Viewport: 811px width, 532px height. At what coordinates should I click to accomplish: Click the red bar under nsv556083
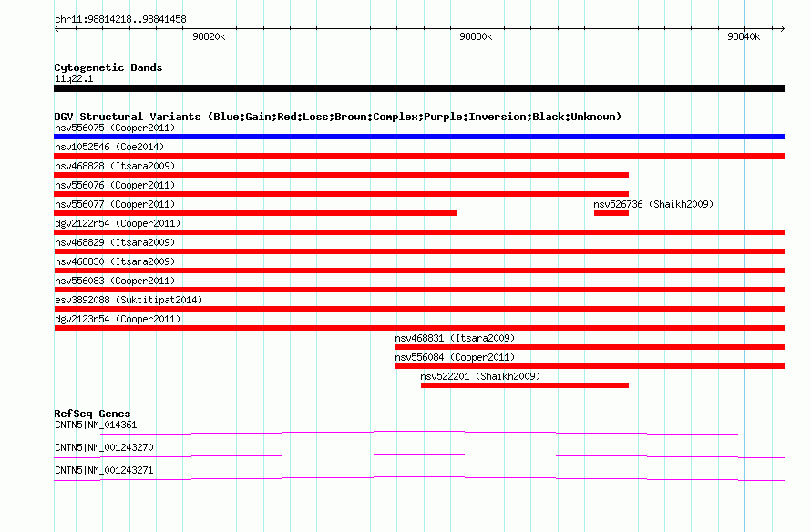(419, 290)
